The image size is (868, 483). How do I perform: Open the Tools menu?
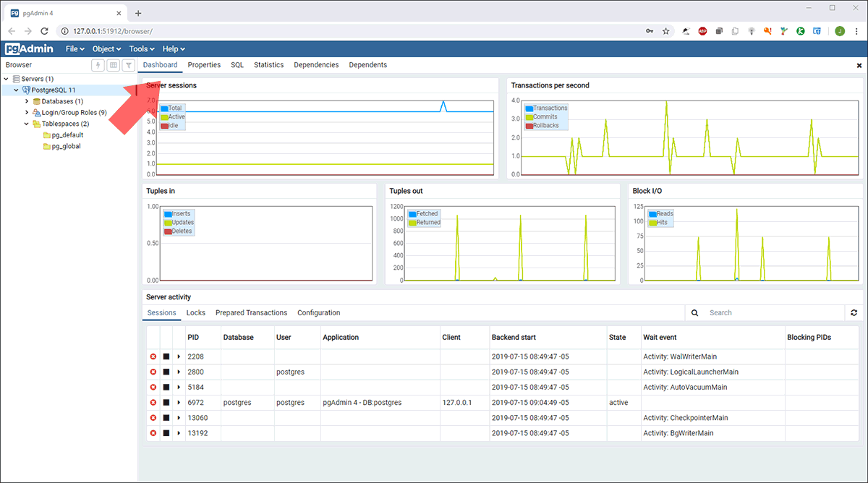point(141,48)
